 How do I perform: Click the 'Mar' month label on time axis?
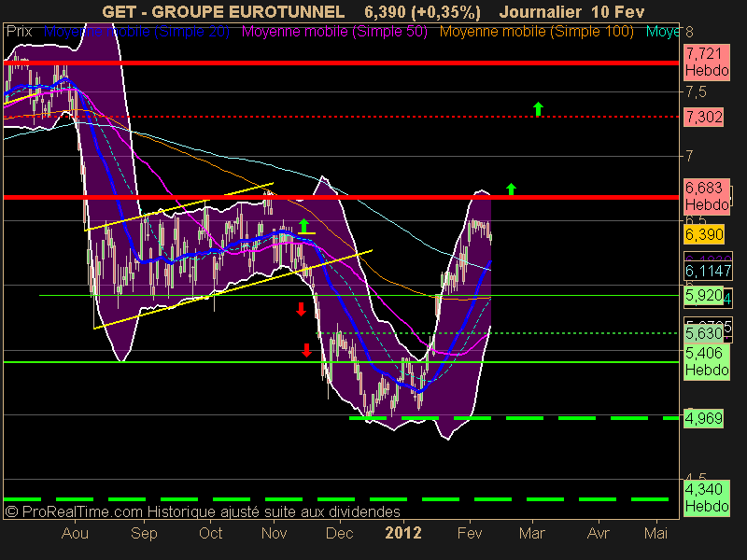531,533
